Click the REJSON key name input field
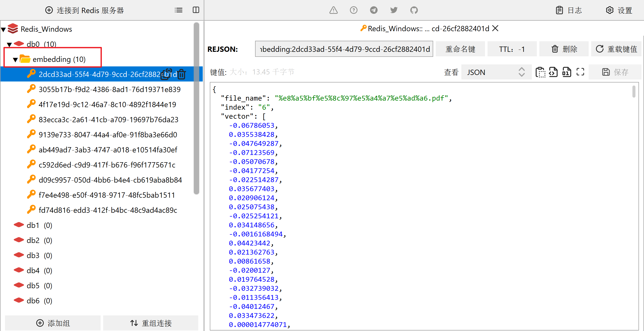644x331 pixels. tap(344, 49)
